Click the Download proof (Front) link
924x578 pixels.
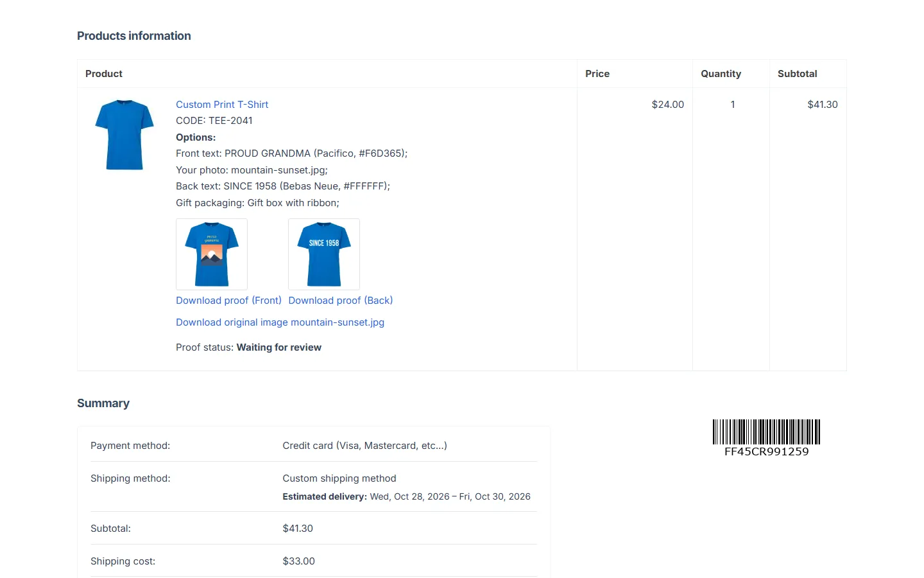[x=228, y=300]
